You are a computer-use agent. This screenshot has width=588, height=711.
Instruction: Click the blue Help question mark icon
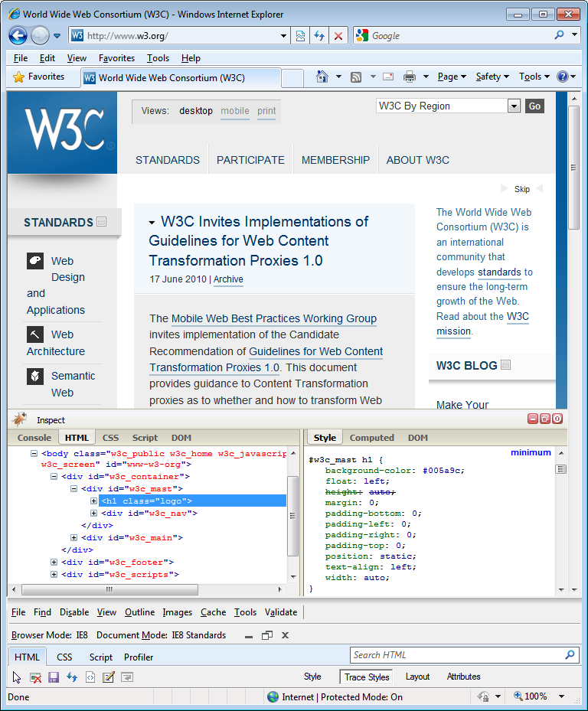(562, 77)
